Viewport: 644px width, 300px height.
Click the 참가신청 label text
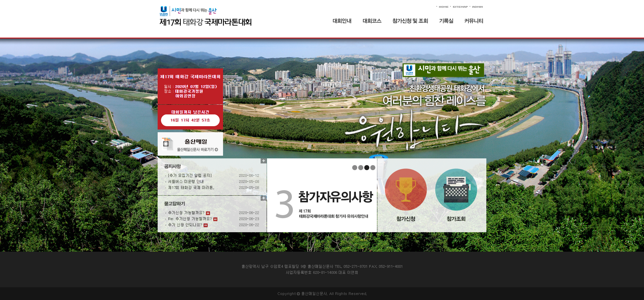(406, 219)
